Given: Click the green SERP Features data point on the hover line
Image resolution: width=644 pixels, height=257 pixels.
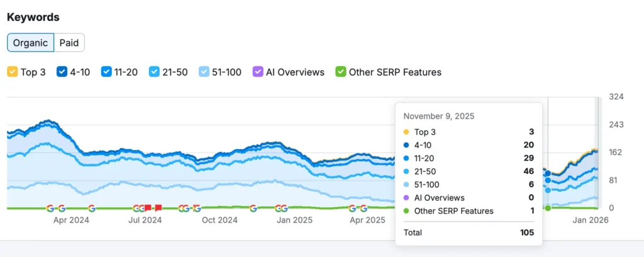Looking at the screenshot, I should coord(548,208).
